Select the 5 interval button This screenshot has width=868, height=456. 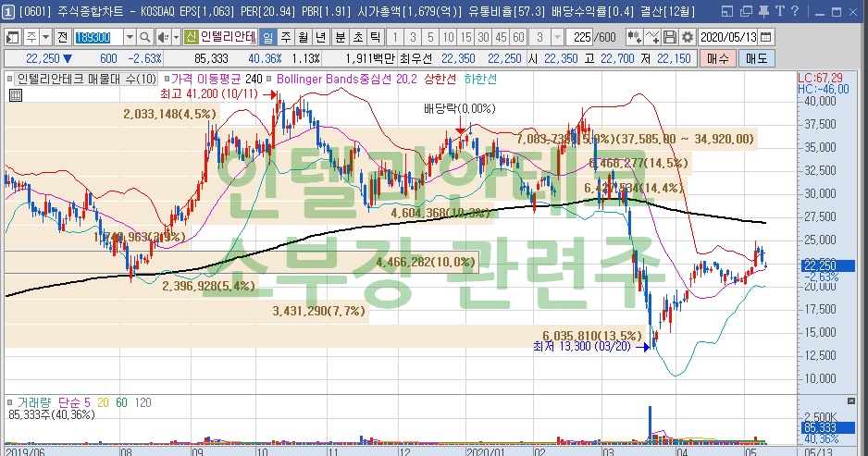tap(430, 37)
